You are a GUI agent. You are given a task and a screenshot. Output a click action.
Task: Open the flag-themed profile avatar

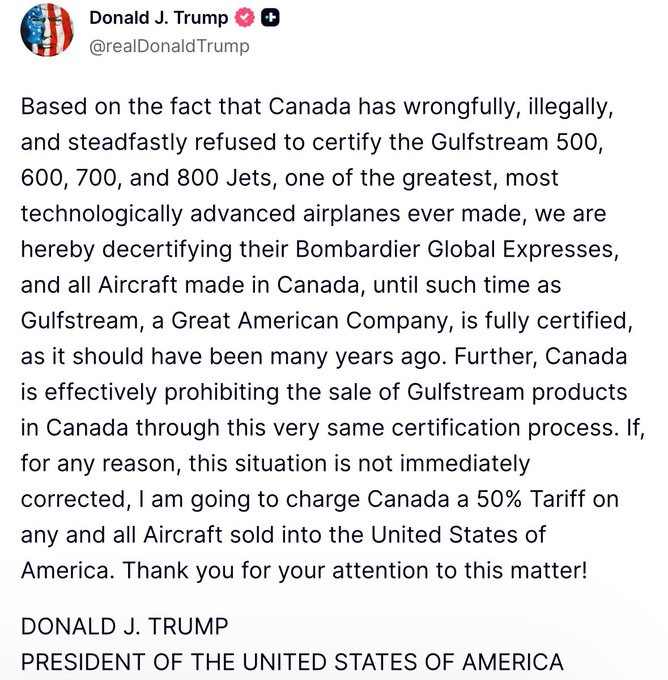coord(47,31)
